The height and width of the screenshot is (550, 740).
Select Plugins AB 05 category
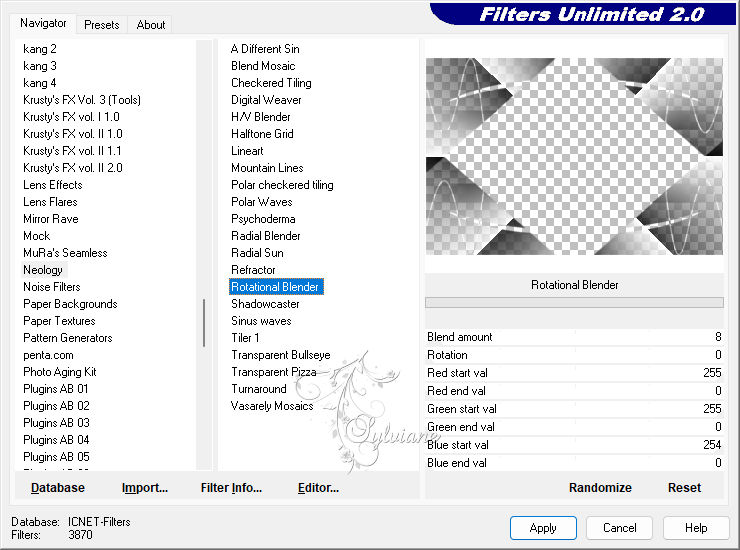(x=56, y=457)
